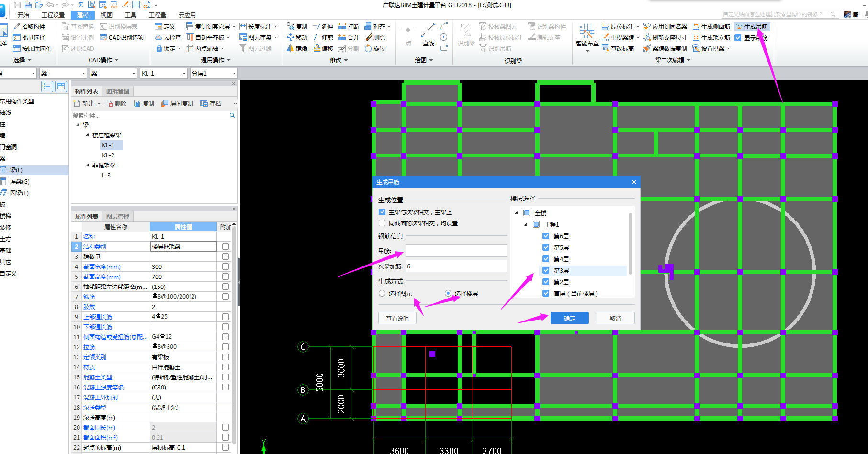The image size is (868, 454).
Task: Open the 工程设置 ribbon tab
Action: [53, 15]
